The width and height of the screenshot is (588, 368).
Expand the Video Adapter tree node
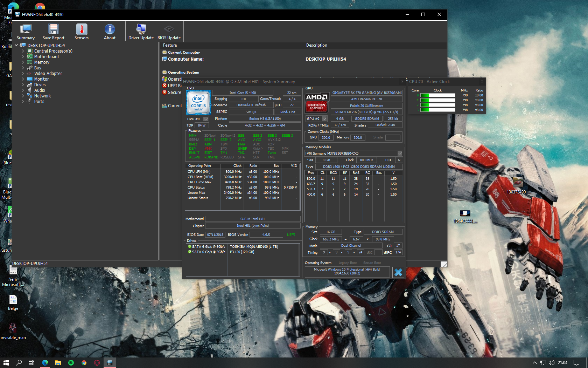(x=23, y=74)
